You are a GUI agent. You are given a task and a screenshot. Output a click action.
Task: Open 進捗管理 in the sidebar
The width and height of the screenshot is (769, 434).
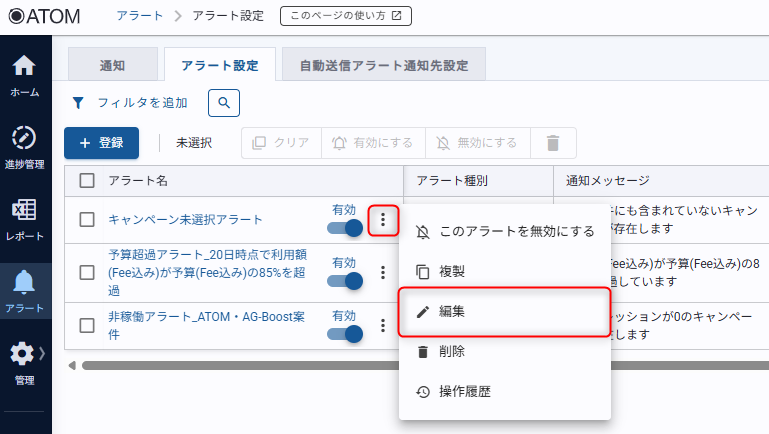point(25,146)
